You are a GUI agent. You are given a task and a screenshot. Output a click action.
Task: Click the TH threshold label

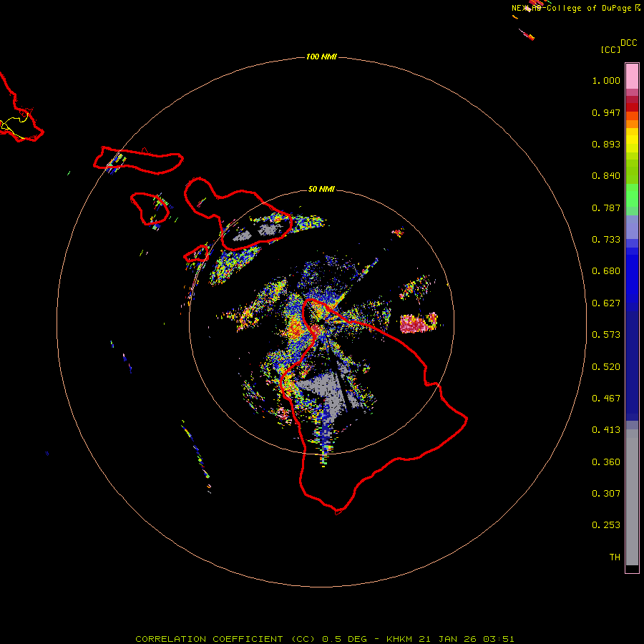(x=615, y=557)
